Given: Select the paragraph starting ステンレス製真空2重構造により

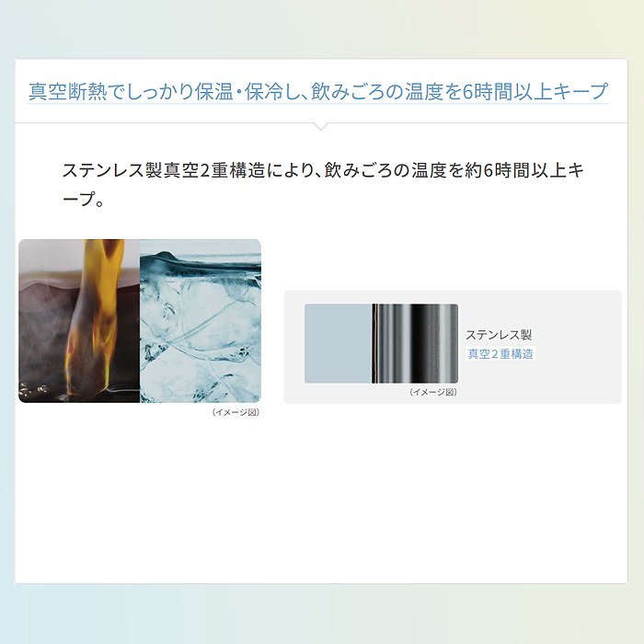Looking at the screenshot, I should point(323,184).
